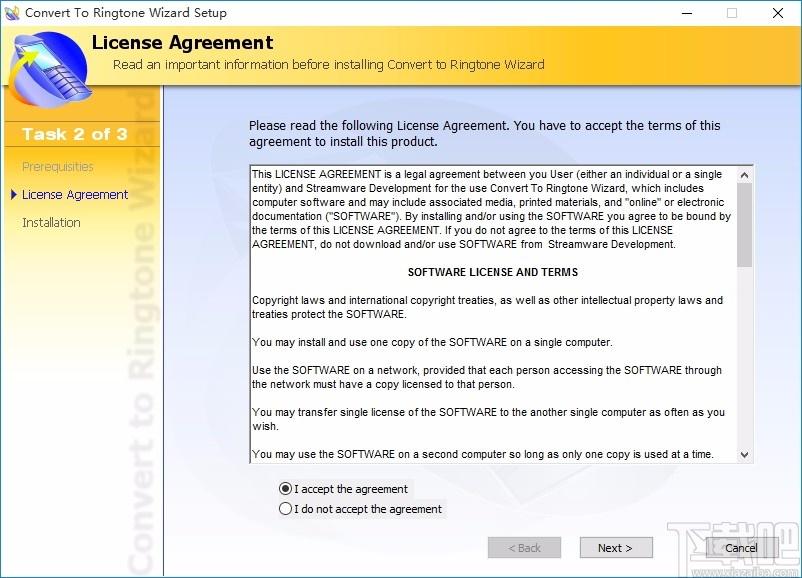Select License Agreement step in sidebar
This screenshot has width=802, height=578.
[x=75, y=195]
